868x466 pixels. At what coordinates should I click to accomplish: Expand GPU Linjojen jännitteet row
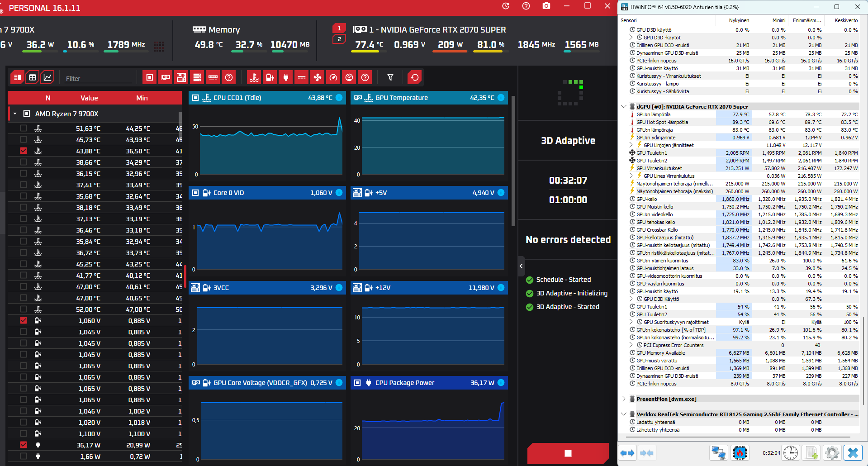631,145
